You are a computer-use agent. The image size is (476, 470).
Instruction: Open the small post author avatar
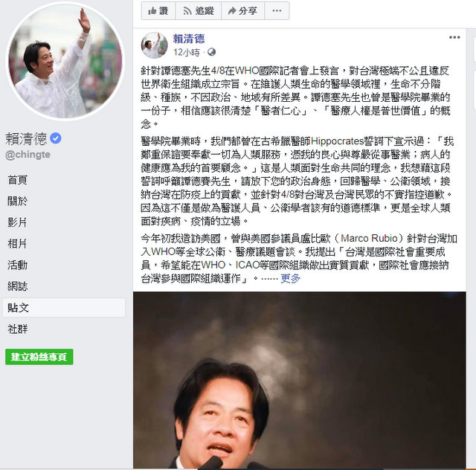(154, 45)
